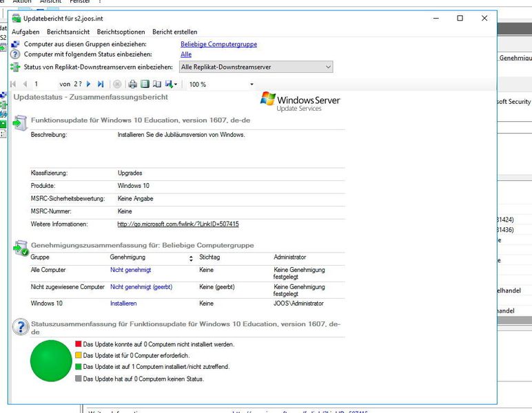Click the Alle status link
532x413 pixels.
(x=186, y=54)
